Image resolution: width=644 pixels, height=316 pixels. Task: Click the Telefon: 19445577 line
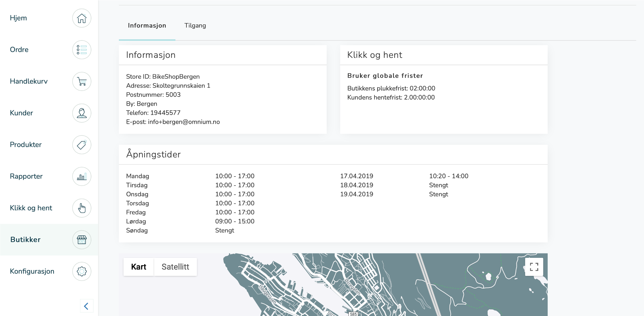click(153, 113)
